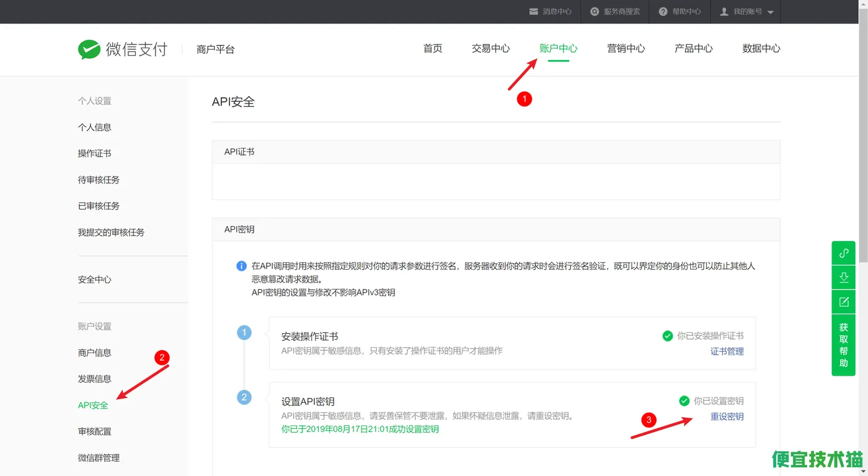Click the 个人设置 sidebar group label
Image resolution: width=868 pixels, height=476 pixels.
click(x=95, y=101)
